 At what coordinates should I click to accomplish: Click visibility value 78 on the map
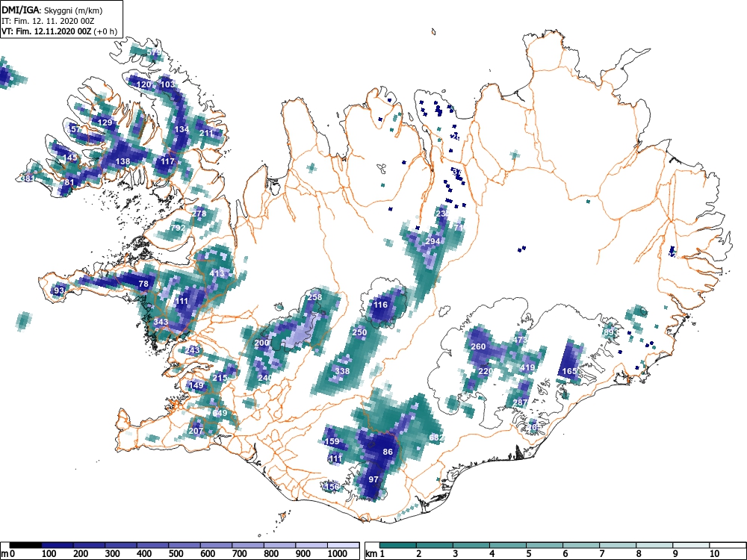143,284
